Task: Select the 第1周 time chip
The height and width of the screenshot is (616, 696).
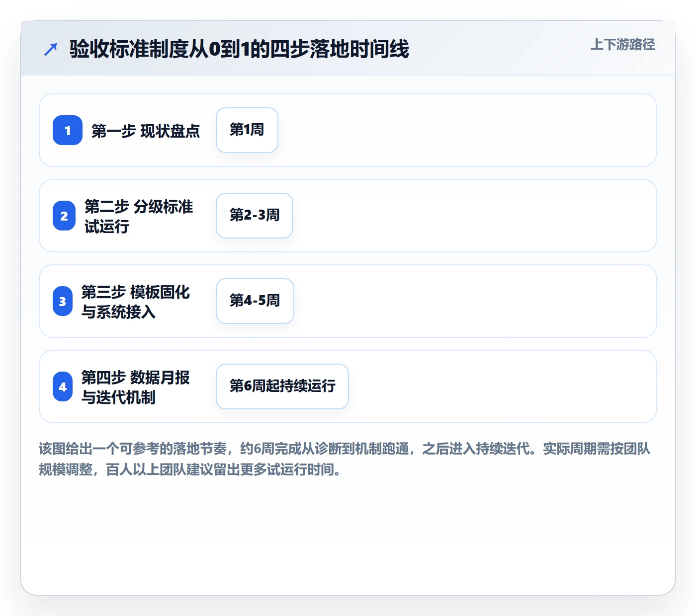Action: 247,130
